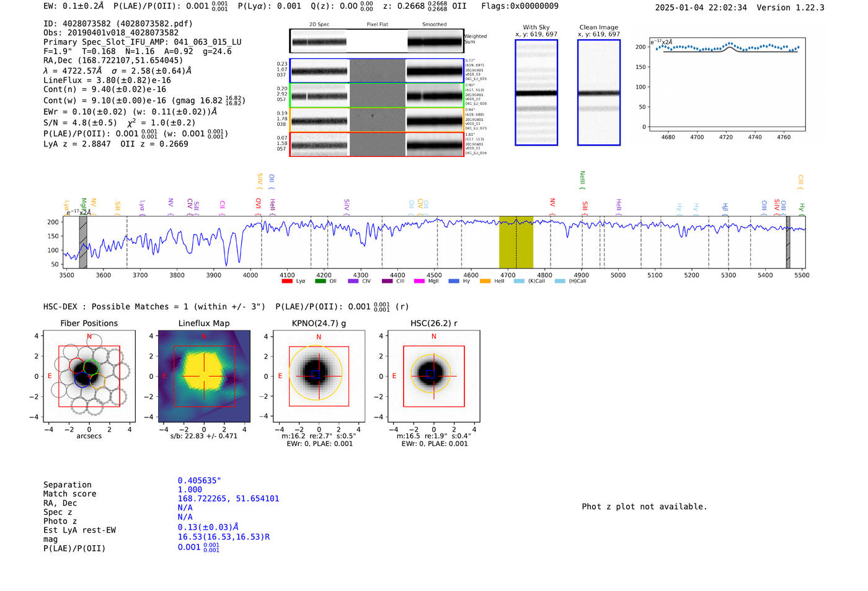Click the red-bordered 2D fiber spectrum row
The image size is (868, 591).
point(377,144)
